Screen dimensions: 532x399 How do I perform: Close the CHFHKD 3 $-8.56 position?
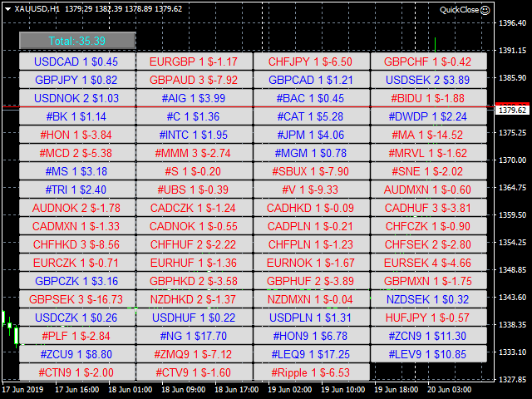[x=77, y=244]
